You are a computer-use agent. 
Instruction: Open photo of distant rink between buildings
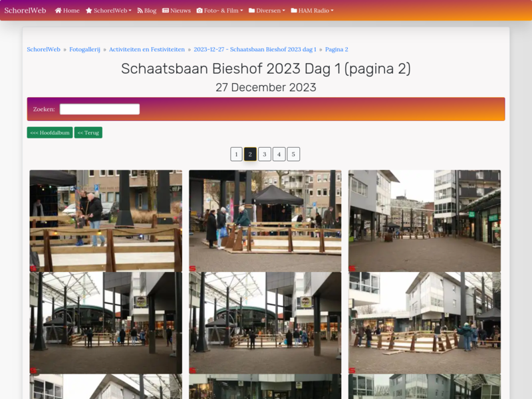[x=424, y=221]
